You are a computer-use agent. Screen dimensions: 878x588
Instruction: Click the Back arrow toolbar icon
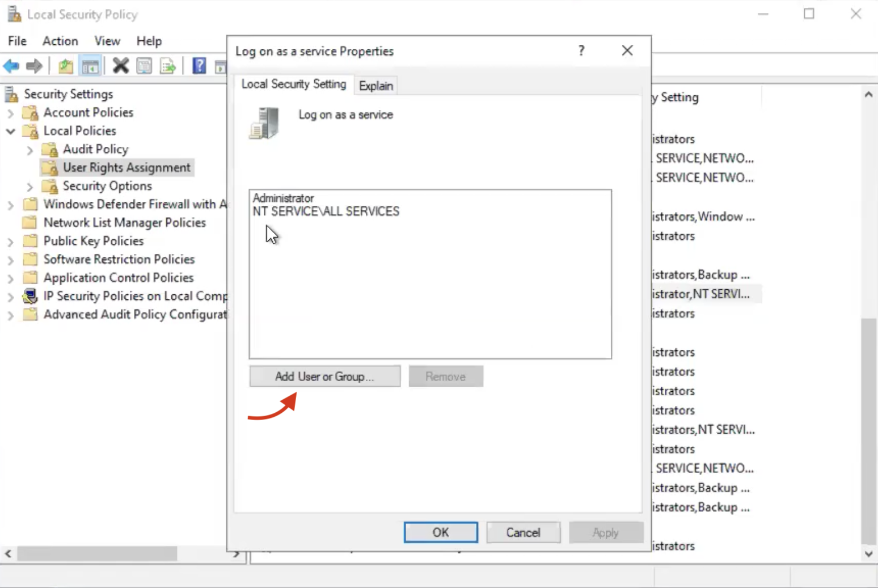coord(11,66)
